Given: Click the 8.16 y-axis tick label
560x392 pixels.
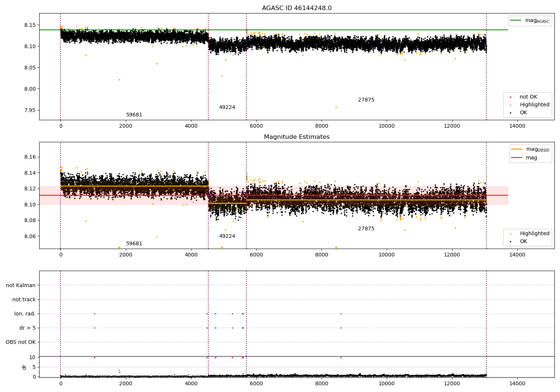Looking at the screenshot, I should pyautogui.click(x=30, y=157).
